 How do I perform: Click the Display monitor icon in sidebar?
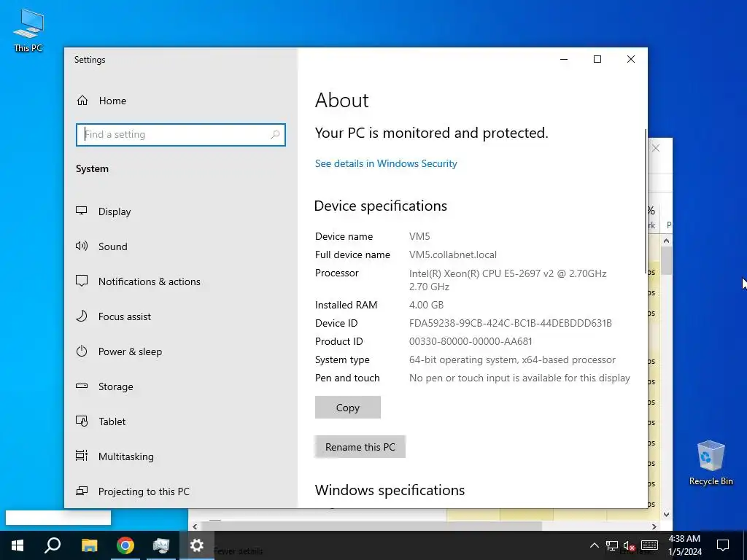tap(82, 211)
